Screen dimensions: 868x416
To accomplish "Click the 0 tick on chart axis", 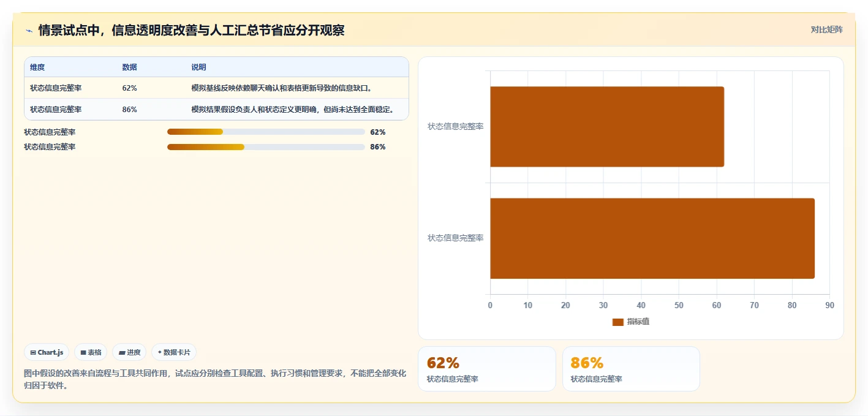I will 490,305.
